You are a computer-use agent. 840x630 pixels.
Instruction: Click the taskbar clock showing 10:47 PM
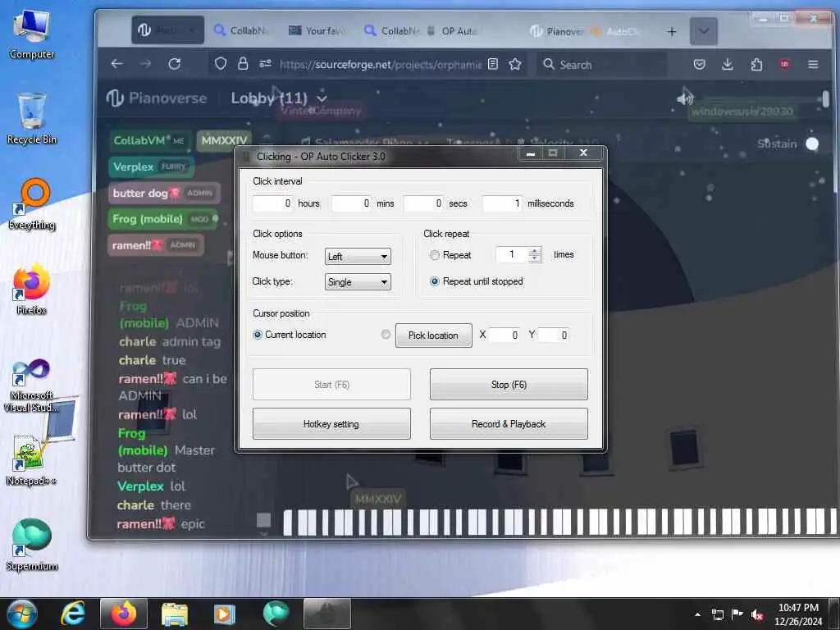pyautogui.click(x=798, y=614)
